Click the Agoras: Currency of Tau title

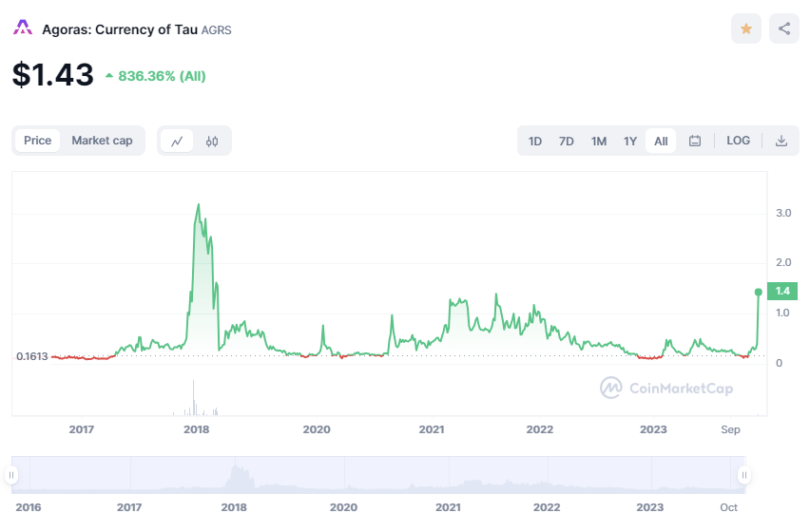pos(120,29)
